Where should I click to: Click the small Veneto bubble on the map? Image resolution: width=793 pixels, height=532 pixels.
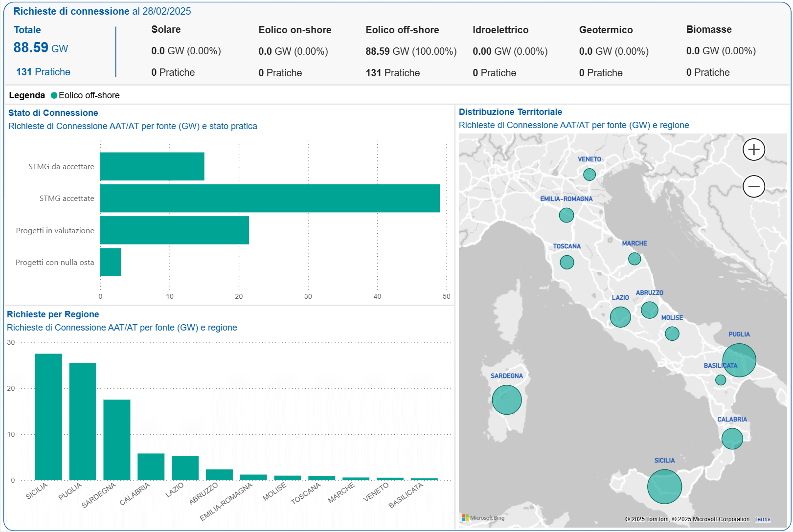589,174
